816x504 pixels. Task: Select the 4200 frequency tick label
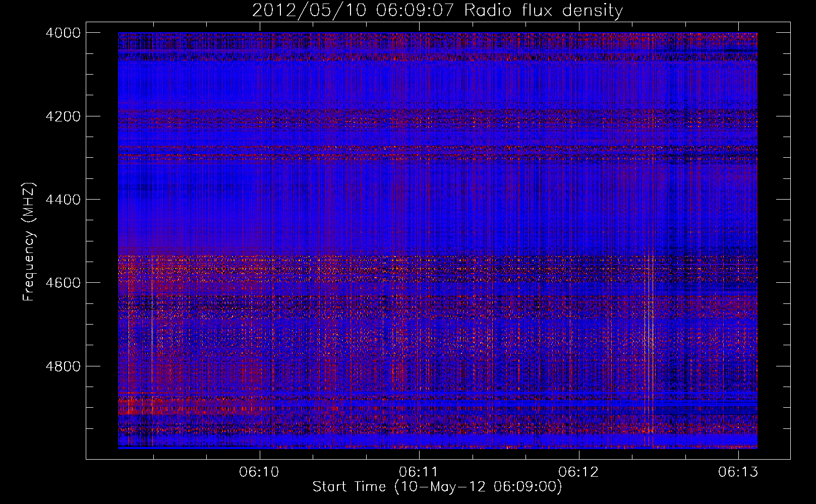coord(63,116)
